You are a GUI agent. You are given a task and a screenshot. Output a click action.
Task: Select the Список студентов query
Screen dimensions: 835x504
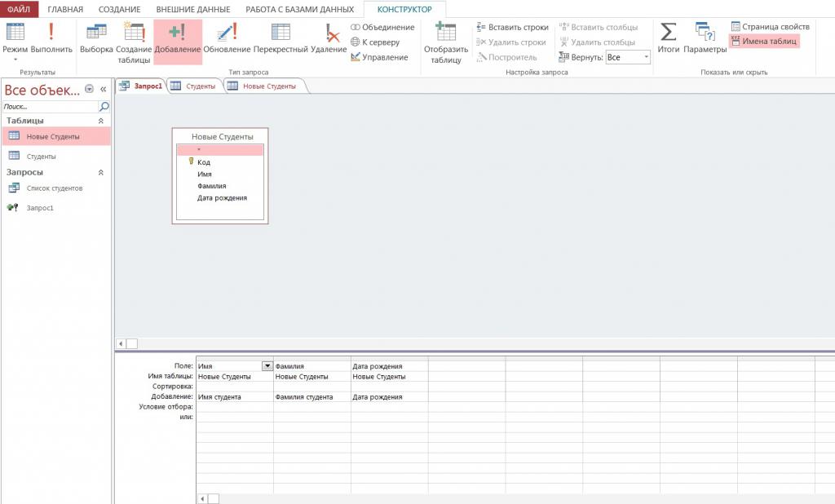56,188
